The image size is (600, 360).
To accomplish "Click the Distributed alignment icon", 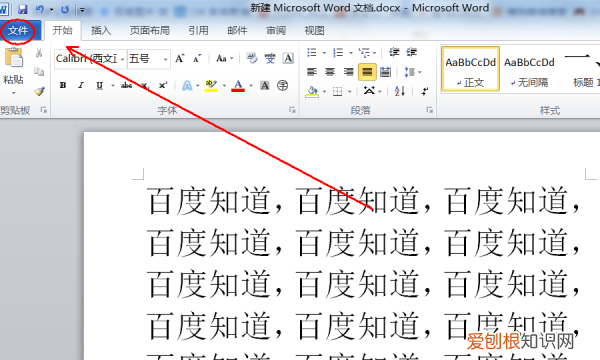I will coord(385,72).
